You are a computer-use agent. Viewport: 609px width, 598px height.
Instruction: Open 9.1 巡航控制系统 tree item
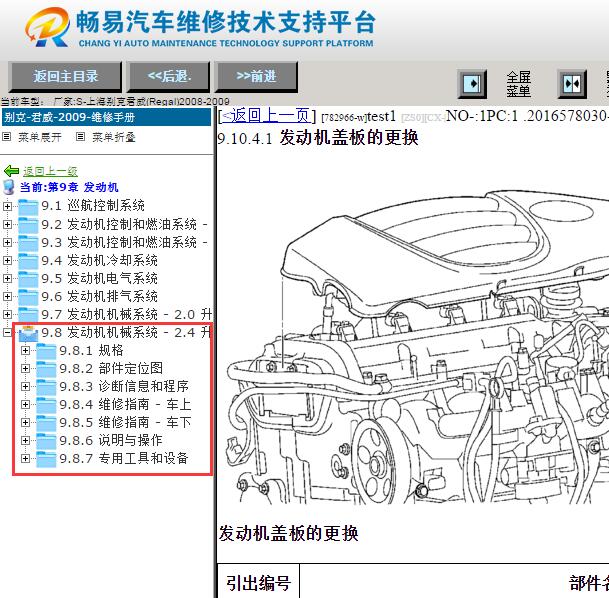[93, 205]
